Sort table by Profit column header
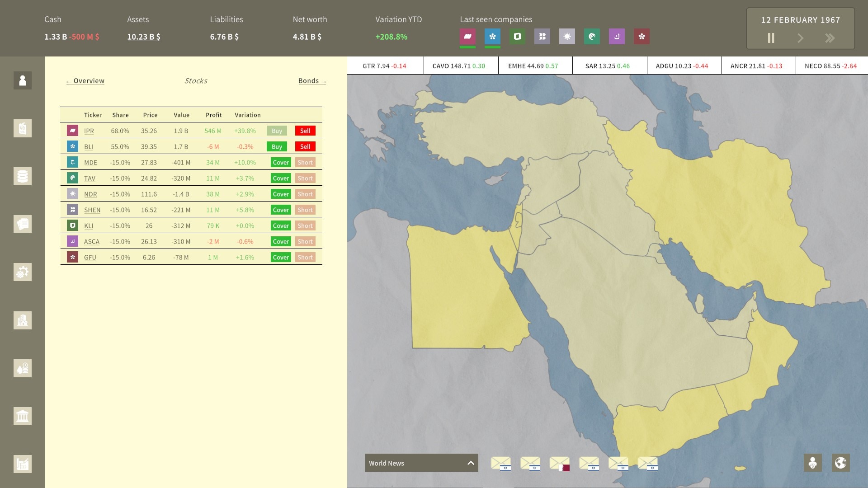The height and width of the screenshot is (488, 868). point(213,115)
